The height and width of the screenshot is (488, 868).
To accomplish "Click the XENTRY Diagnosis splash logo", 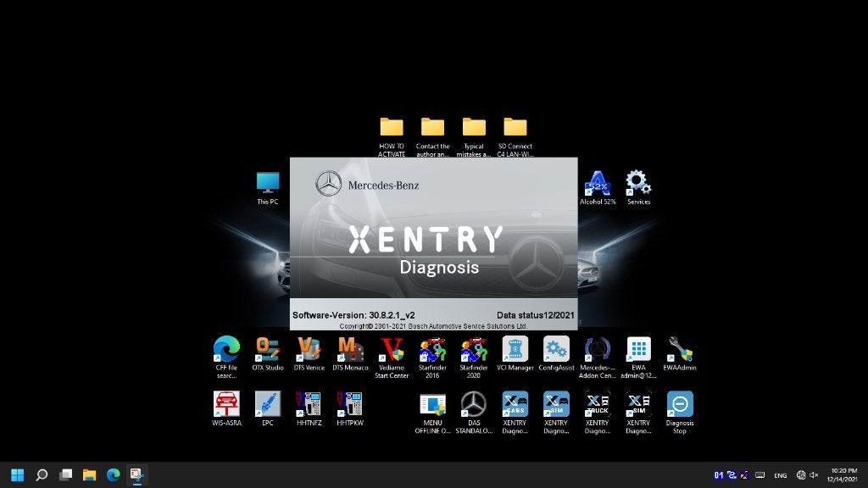I will (x=426, y=250).
